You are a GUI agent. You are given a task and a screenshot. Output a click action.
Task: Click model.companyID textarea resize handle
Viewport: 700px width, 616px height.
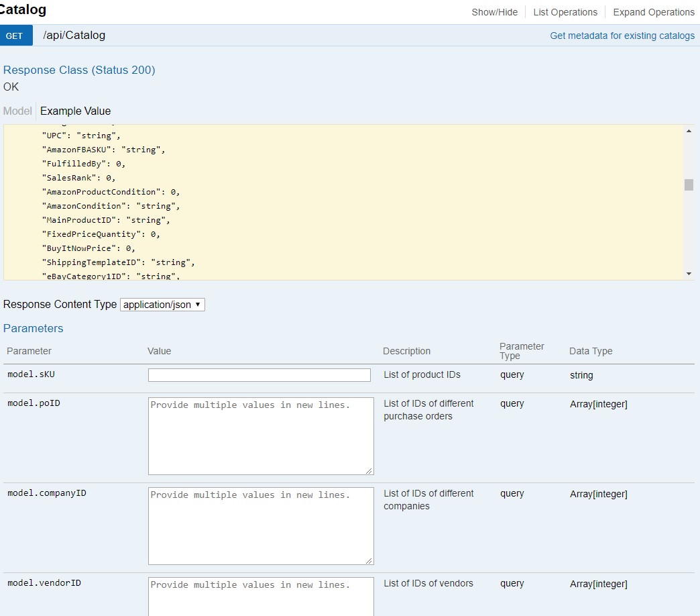click(x=369, y=560)
